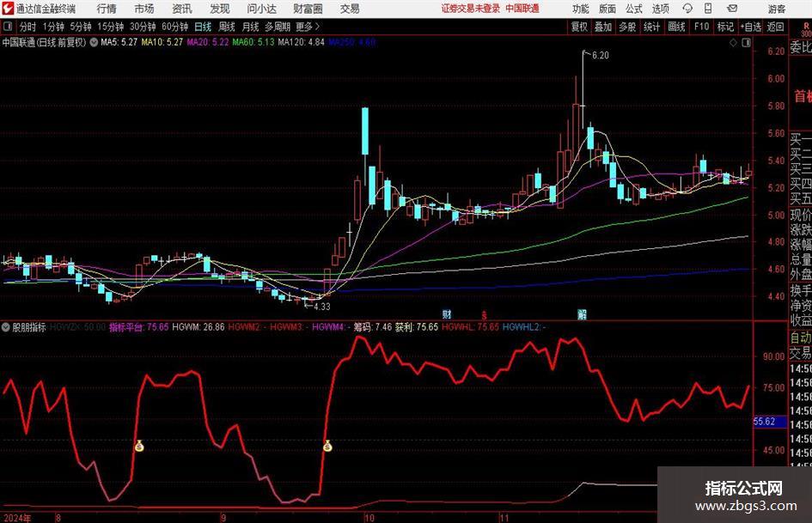812x523 pixels.
Task: Click the MA20: 5.22 indicator label
Action: 208,42
